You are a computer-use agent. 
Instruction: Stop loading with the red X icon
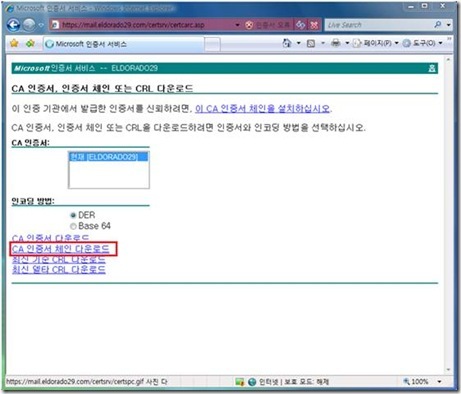[x=314, y=25]
